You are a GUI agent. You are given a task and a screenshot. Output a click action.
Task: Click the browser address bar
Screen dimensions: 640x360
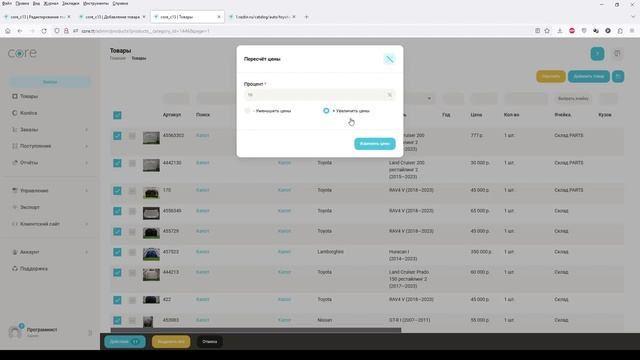point(302,31)
